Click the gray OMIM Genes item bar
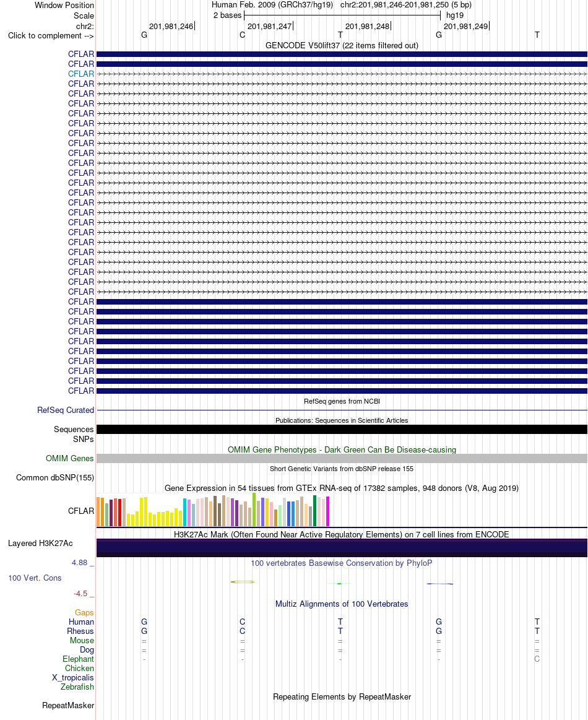Viewport: 588px width, 720px height. point(342,458)
